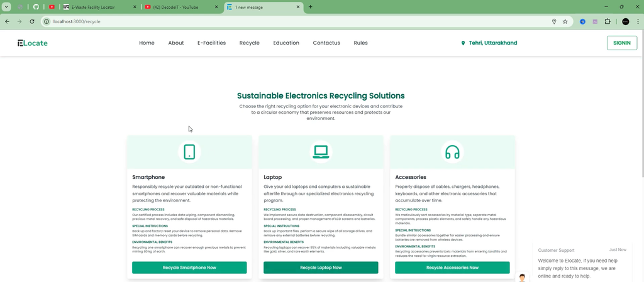Click the purple M extension icon
The image size is (644, 282).
(595, 22)
